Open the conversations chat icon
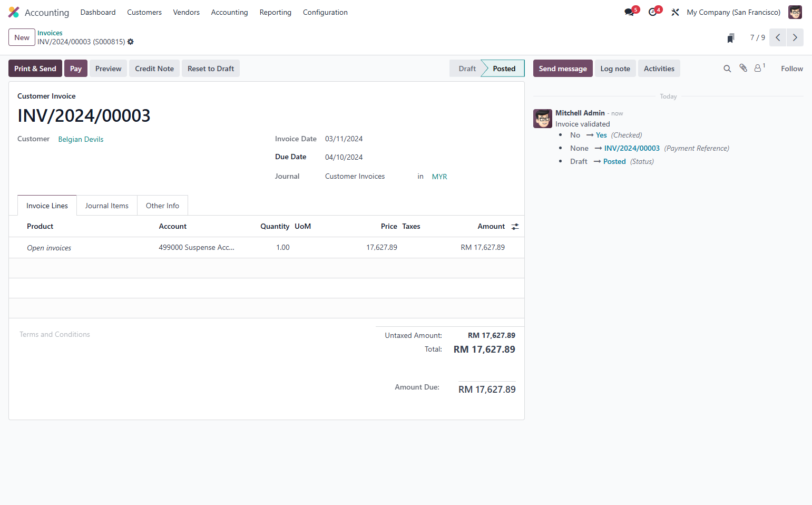Image resolution: width=812 pixels, height=505 pixels. point(629,12)
